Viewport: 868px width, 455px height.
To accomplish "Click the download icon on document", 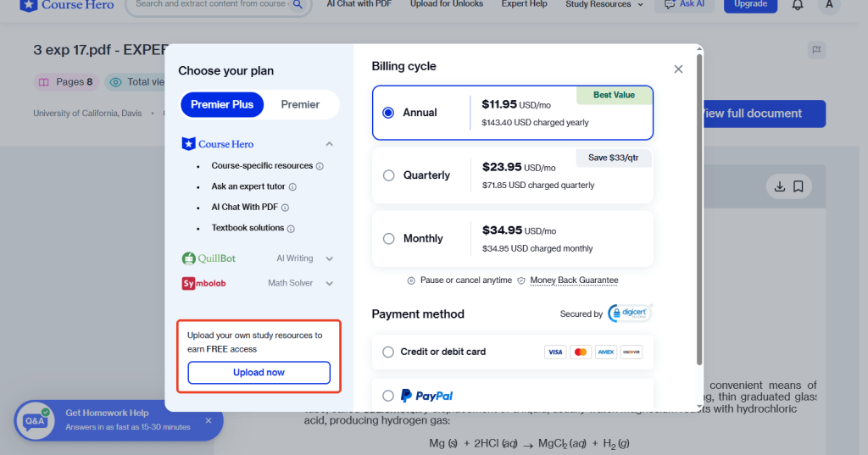I will coord(779,186).
